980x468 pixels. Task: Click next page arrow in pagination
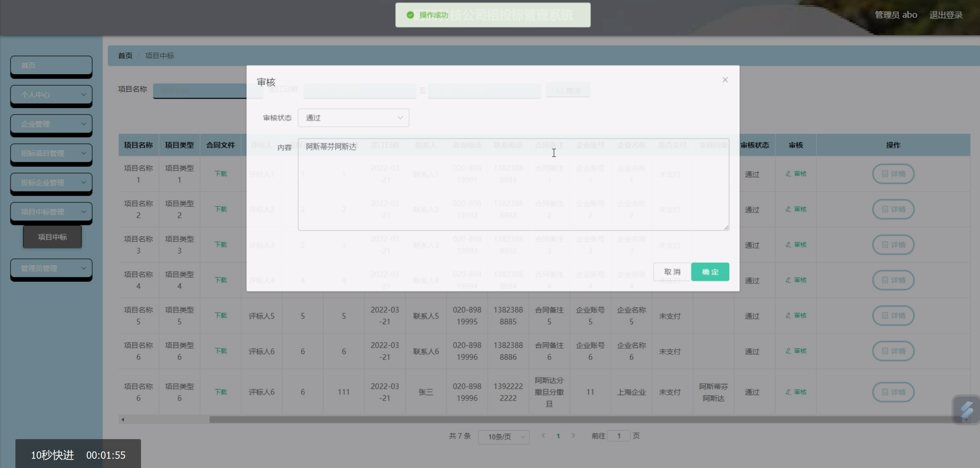(573, 436)
